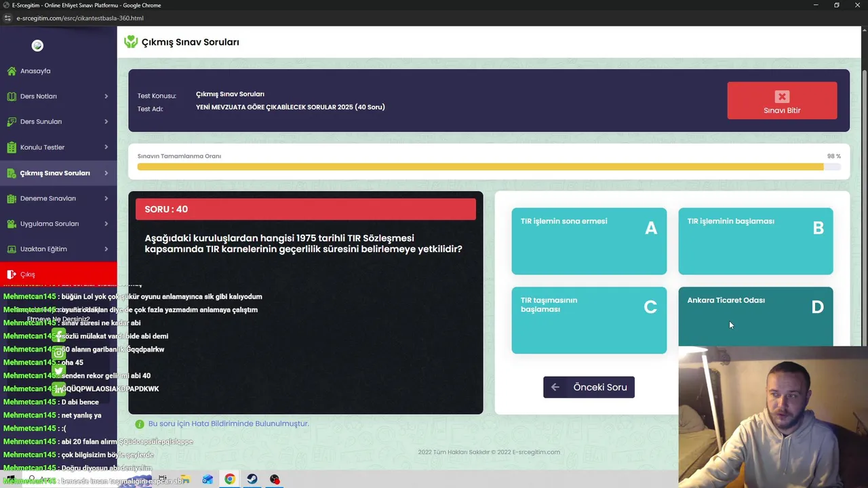This screenshot has width=868, height=488.
Task: Click the Instagram icon in the overlay
Action: [x=59, y=352]
